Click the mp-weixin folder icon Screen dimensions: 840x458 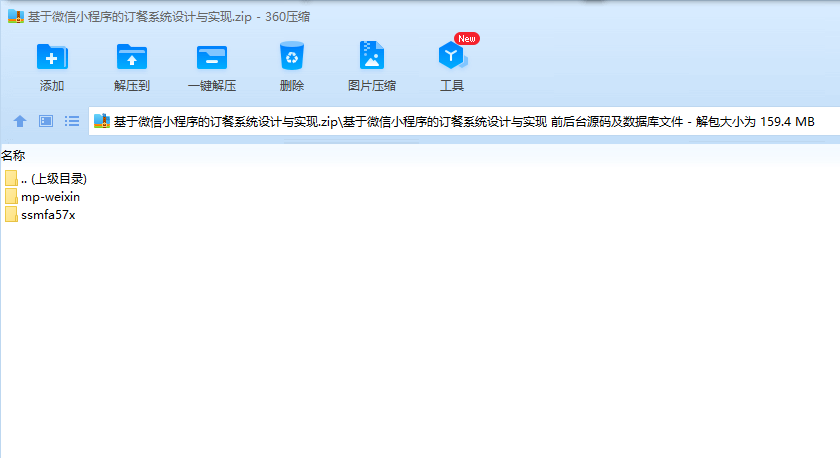pyautogui.click(x=11, y=197)
